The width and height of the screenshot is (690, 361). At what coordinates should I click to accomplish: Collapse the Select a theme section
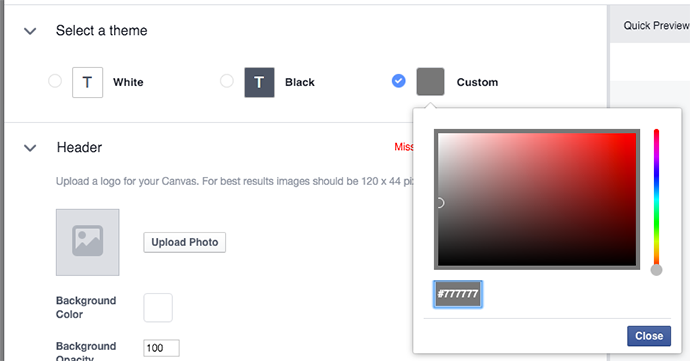30,31
